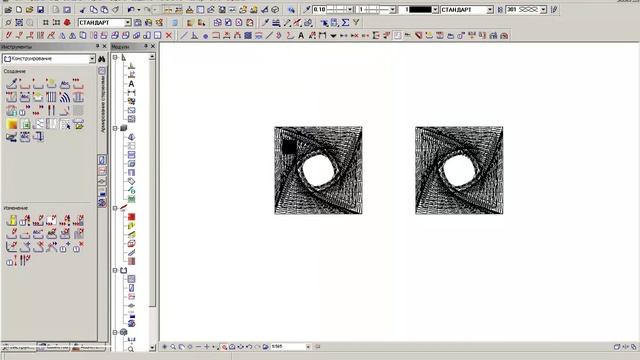Click the right spiral square drawing
This screenshot has width=640, height=360.
[x=459, y=170]
